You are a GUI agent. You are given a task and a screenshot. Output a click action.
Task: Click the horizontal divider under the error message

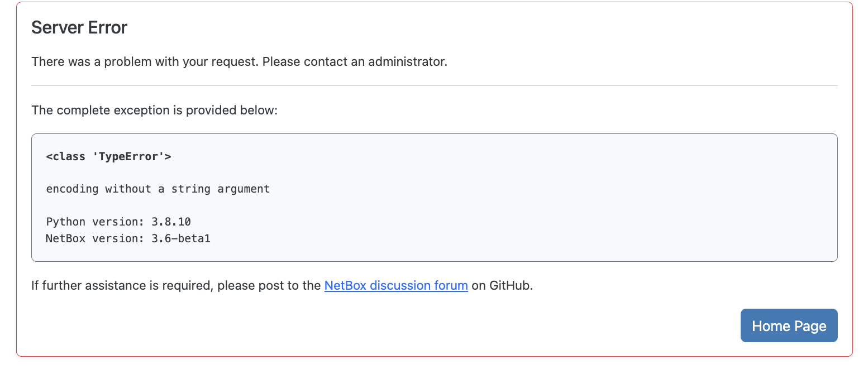click(x=435, y=85)
